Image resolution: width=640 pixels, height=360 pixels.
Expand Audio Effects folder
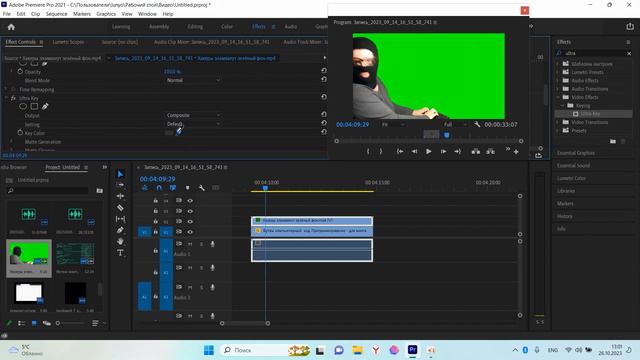tap(558, 80)
